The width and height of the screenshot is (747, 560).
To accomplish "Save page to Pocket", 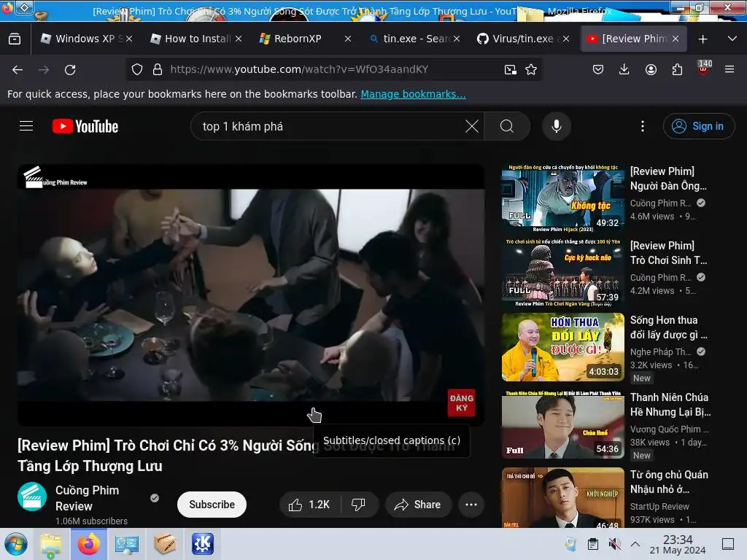I will (598, 69).
